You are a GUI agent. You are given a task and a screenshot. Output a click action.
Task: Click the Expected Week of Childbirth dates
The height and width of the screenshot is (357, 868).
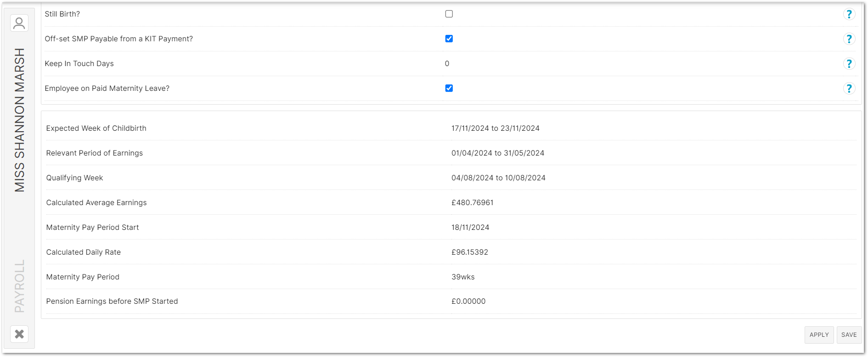tap(495, 128)
